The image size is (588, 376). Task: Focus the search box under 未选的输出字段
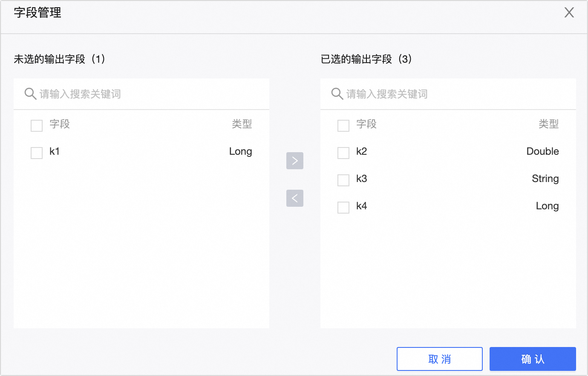tap(141, 94)
